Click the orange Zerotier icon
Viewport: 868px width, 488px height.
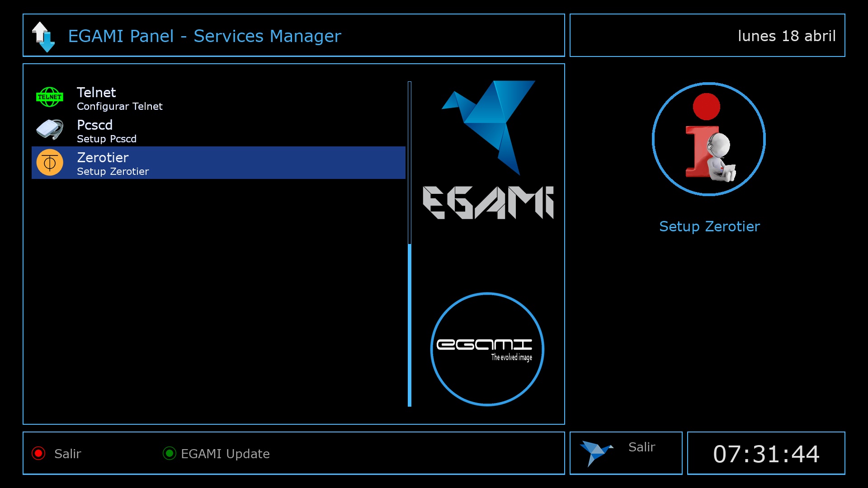[49, 162]
